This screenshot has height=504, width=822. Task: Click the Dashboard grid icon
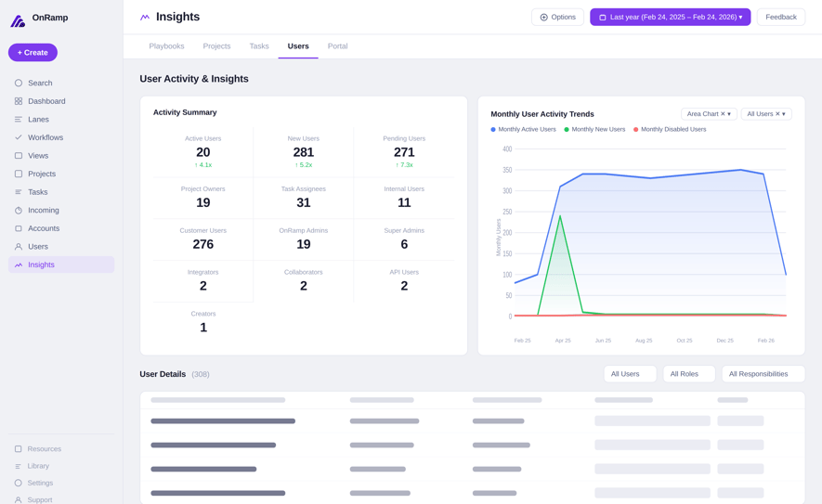(x=19, y=101)
